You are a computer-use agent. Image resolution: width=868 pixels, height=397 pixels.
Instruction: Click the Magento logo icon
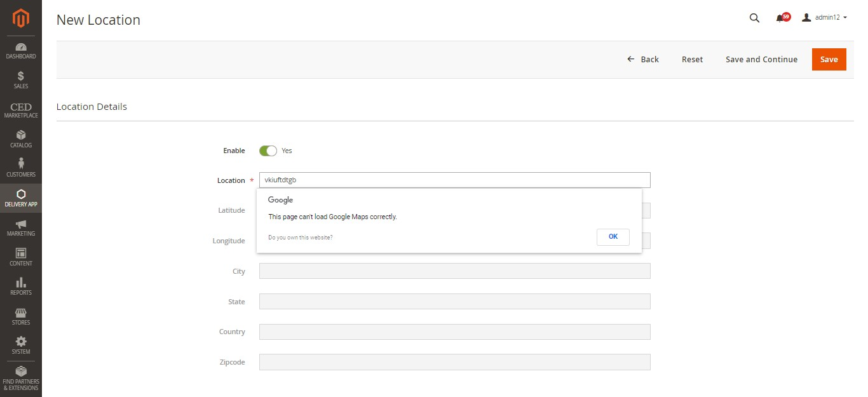click(21, 19)
